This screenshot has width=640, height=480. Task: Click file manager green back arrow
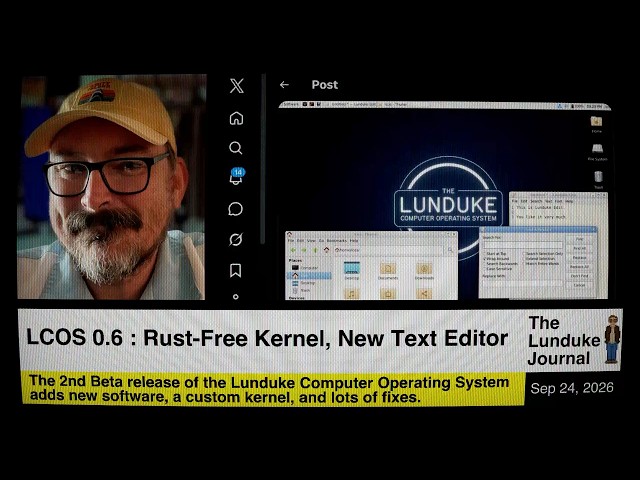coord(293,250)
